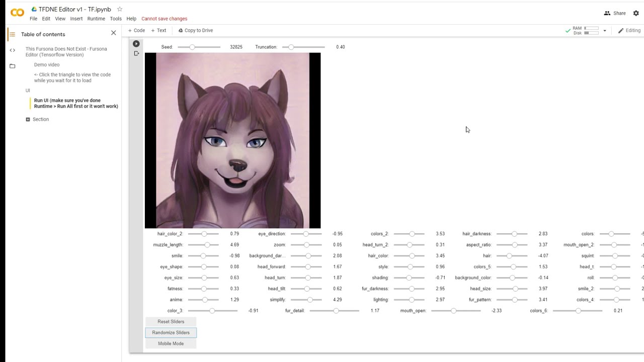Open the Insert menu
The height and width of the screenshot is (362, 644).
click(x=76, y=19)
